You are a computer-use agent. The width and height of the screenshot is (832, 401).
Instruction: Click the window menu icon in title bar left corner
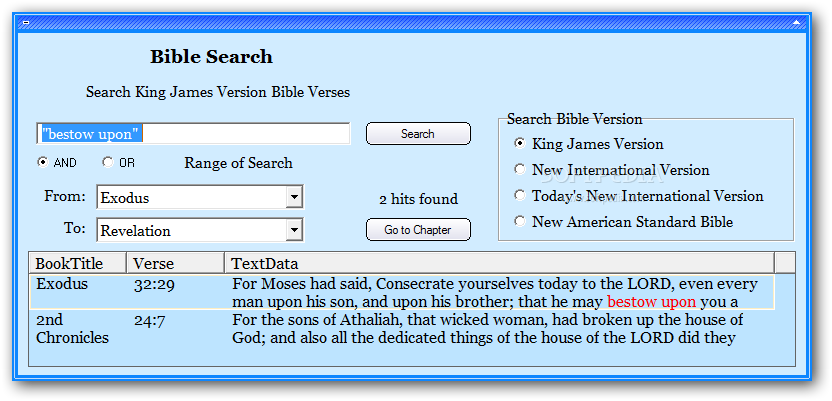[x=25, y=23]
